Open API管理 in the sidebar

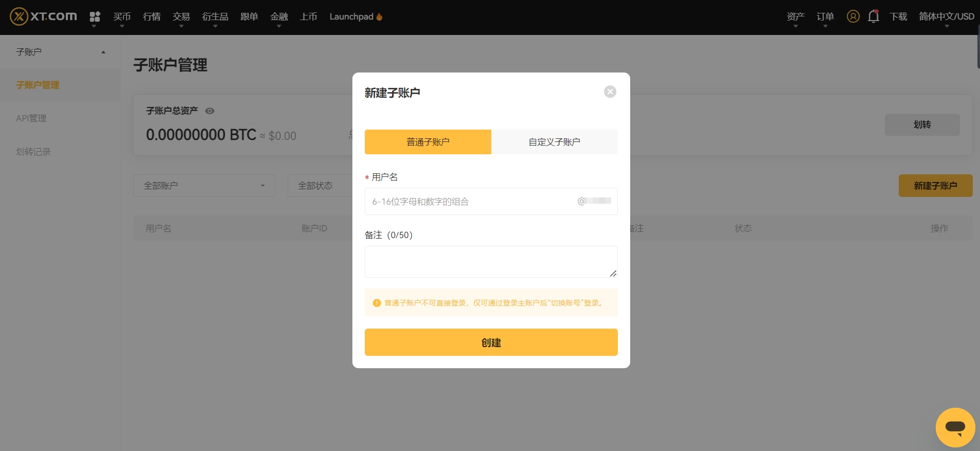[31, 118]
